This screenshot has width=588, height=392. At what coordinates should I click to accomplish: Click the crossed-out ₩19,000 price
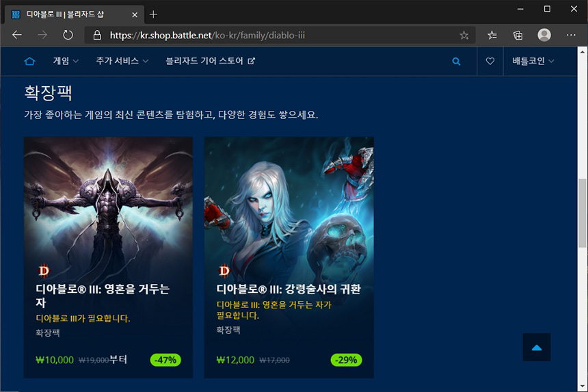click(x=94, y=361)
